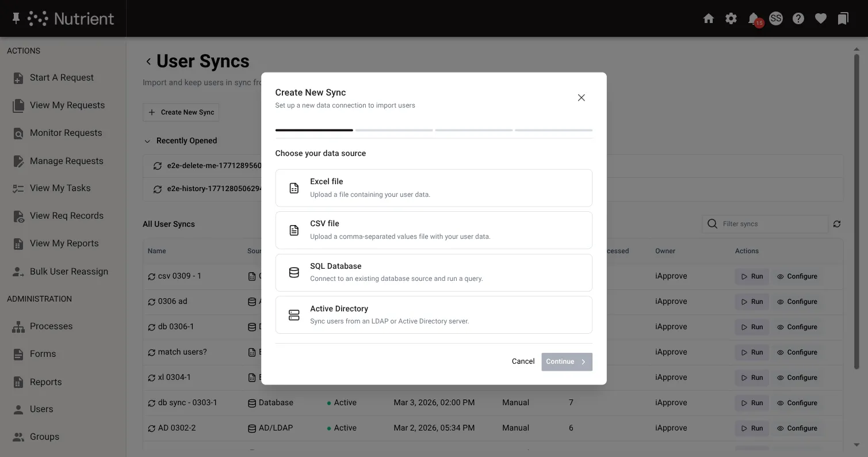Close the Create New Sync dialog
This screenshot has width=868, height=457.
click(x=582, y=98)
